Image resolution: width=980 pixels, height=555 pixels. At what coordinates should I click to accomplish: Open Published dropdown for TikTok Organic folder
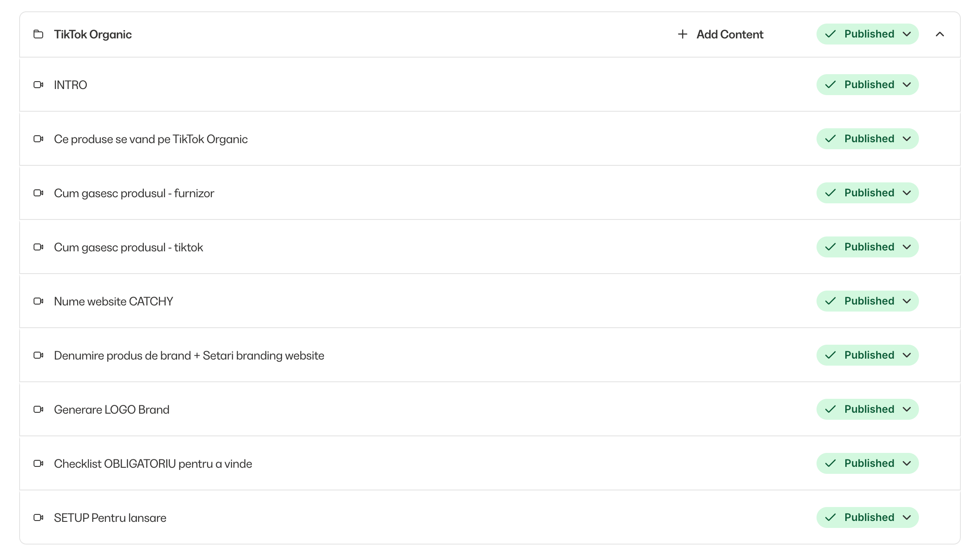click(868, 34)
